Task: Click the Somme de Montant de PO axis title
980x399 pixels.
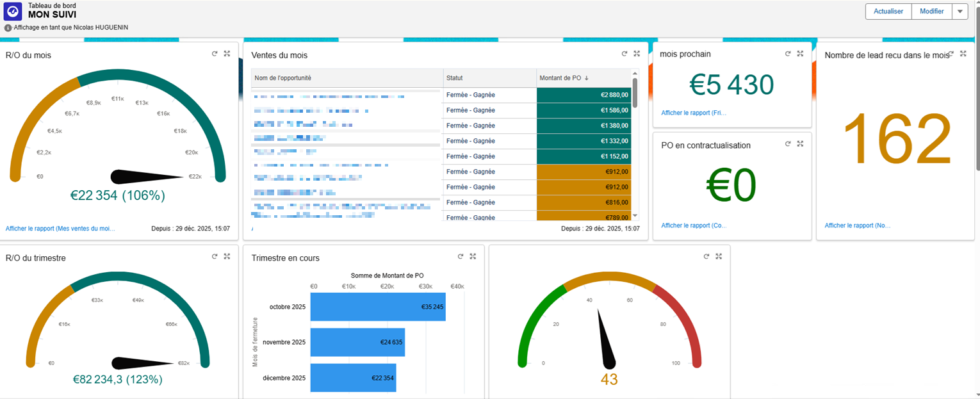Action: coord(388,275)
